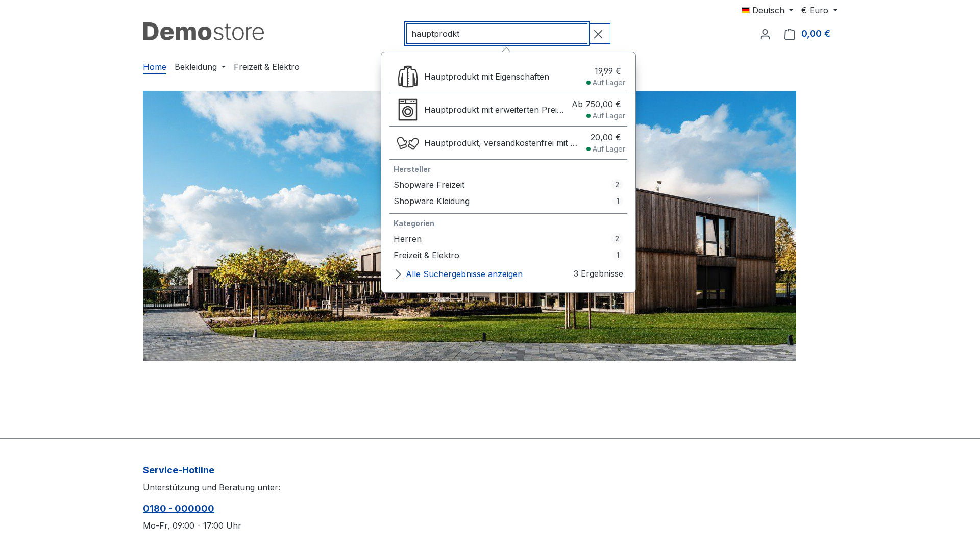Click the mittens product thumbnail
This screenshot has height=551, width=980.
coord(408,143)
